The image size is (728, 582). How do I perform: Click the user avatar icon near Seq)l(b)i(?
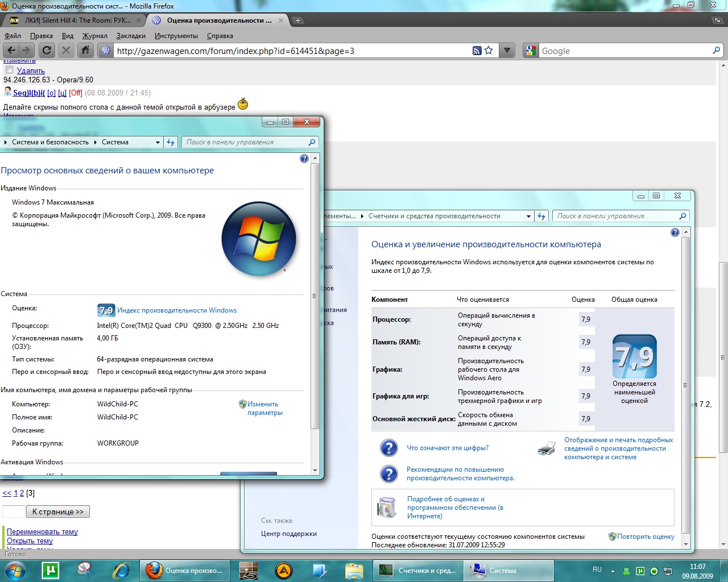click(7, 92)
